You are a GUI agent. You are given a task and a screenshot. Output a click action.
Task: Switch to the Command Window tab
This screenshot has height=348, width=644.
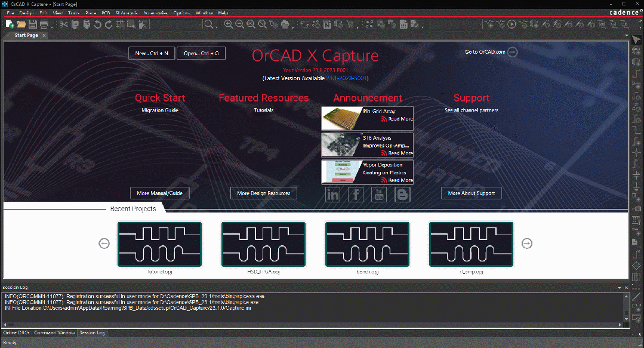(x=54, y=333)
